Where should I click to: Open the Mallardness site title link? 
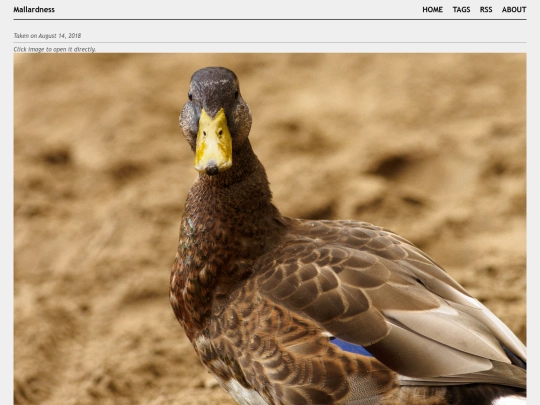(x=34, y=10)
